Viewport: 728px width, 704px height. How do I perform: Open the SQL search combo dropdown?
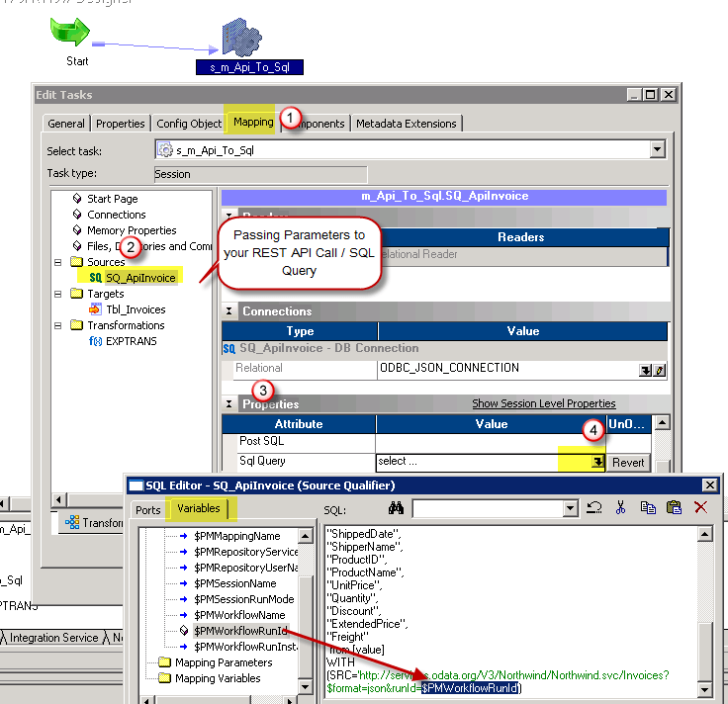[x=571, y=508]
